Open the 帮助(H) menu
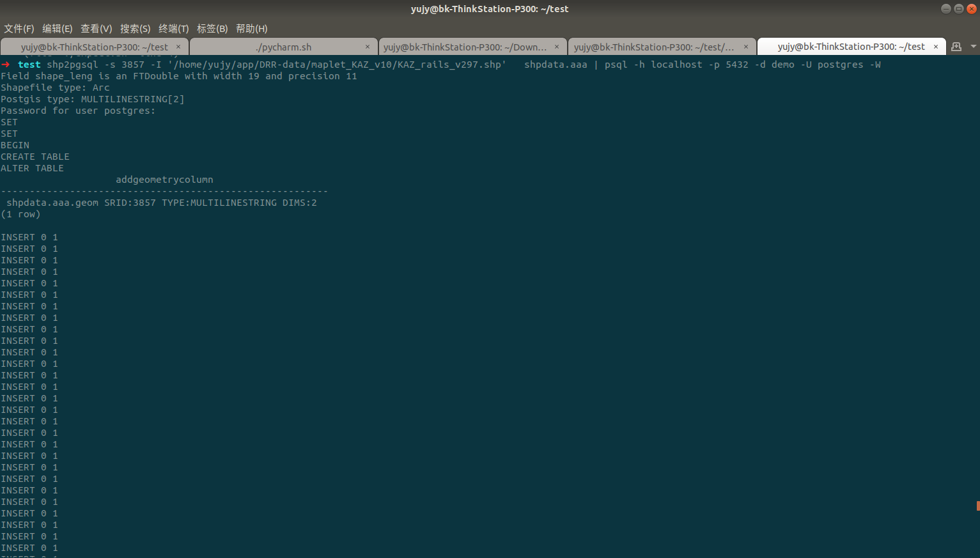Viewport: 980px width, 558px height. tap(251, 29)
